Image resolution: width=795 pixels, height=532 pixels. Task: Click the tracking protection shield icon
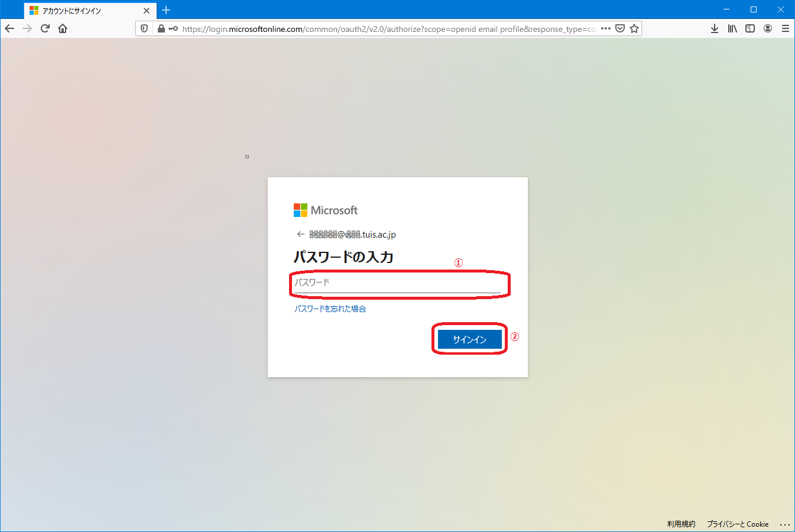(144, 28)
